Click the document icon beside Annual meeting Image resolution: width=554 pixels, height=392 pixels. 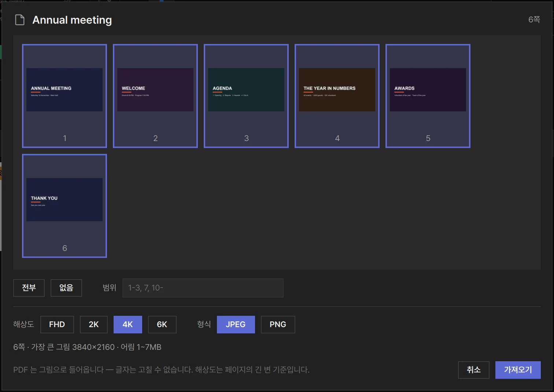(20, 20)
